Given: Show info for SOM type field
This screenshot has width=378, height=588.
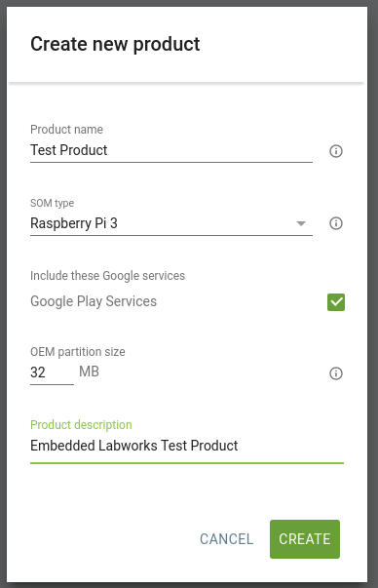Looking at the screenshot, I should point(336,223).
